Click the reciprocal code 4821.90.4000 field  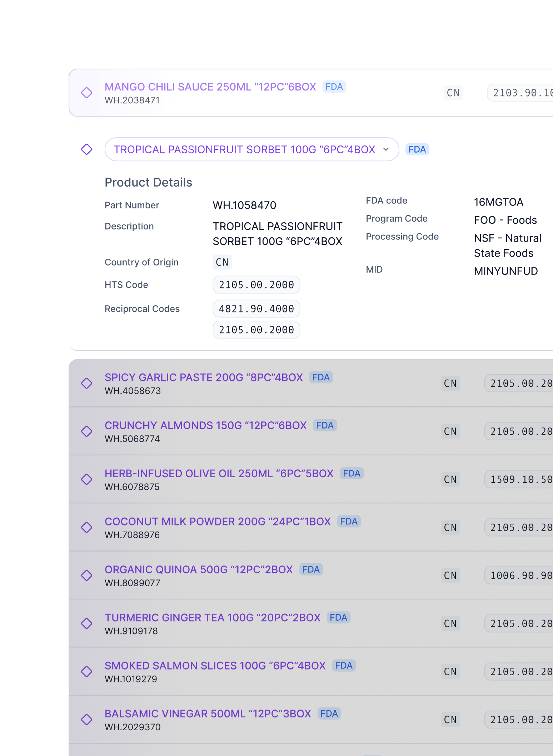coord(256,309)
